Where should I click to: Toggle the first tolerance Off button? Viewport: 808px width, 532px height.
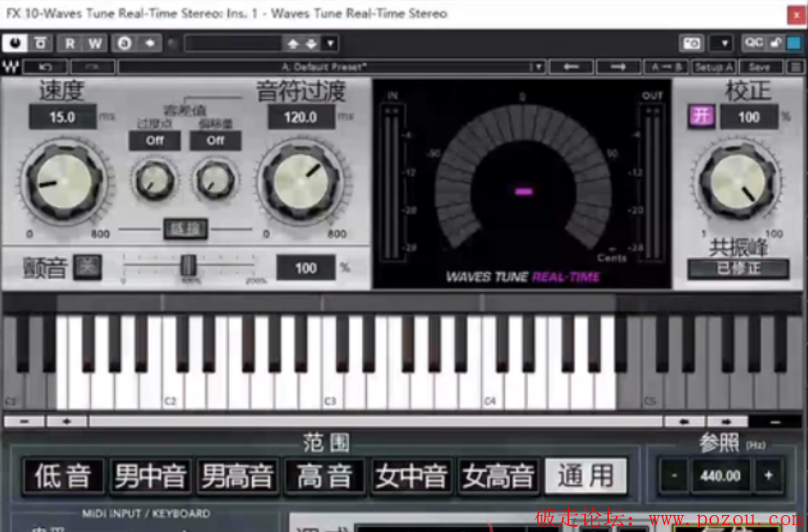pos(155,140)
